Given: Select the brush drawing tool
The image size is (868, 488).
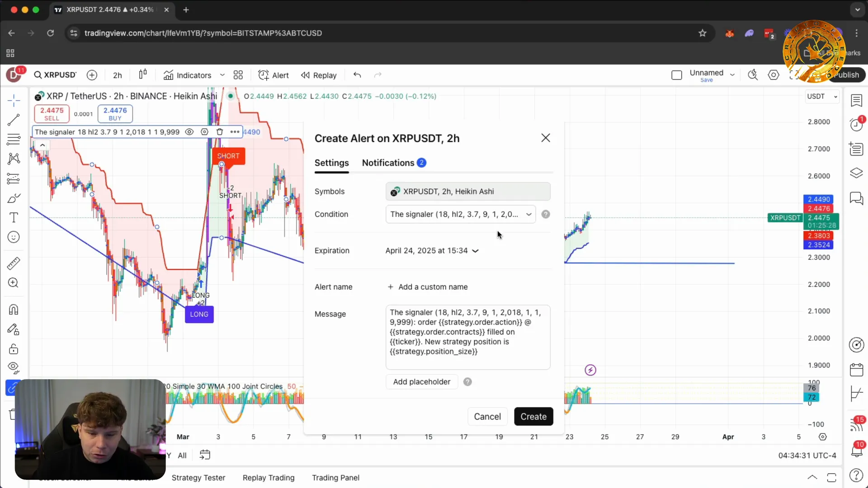Looking at the screenshot, I should 14,198.
